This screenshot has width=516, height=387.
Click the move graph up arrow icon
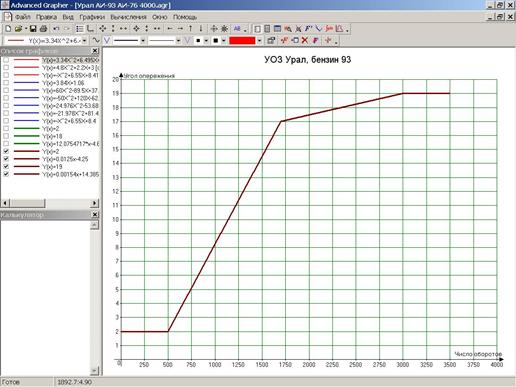point(190,29)
